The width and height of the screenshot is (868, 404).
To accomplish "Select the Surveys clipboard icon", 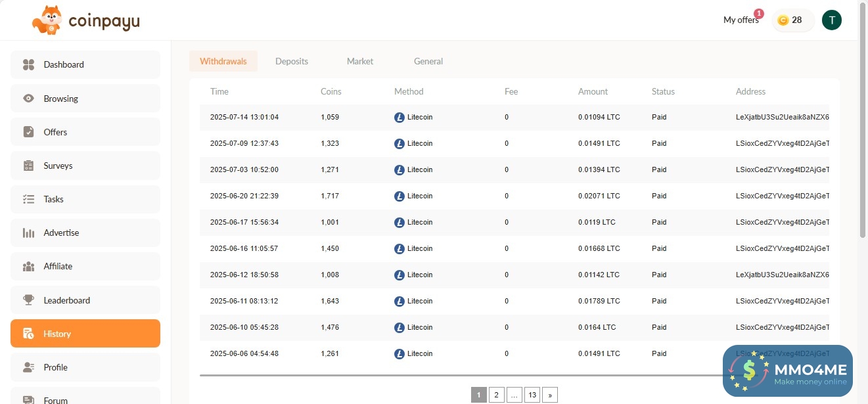I will [28, 166].
